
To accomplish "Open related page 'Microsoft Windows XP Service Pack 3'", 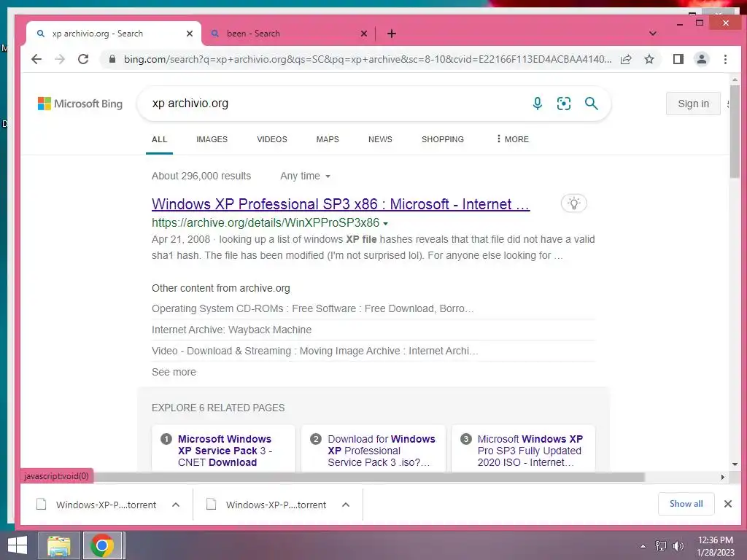I will tap(224, 450).
